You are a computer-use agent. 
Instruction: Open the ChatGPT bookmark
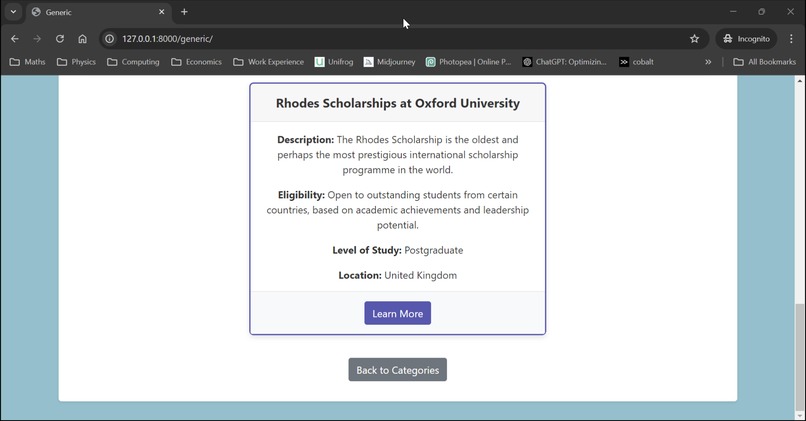coord(564,62)
